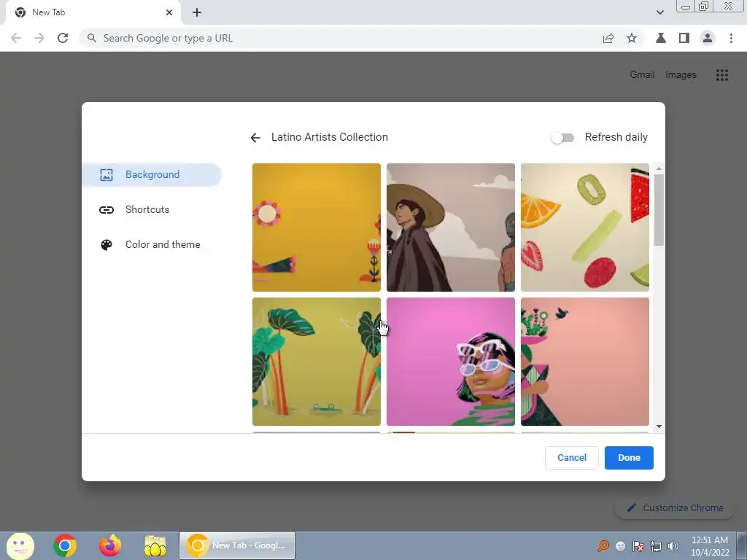Click the search magnifier icon in address bar
The height and width of the screenshot is (560, 747).
coord(92,38)
